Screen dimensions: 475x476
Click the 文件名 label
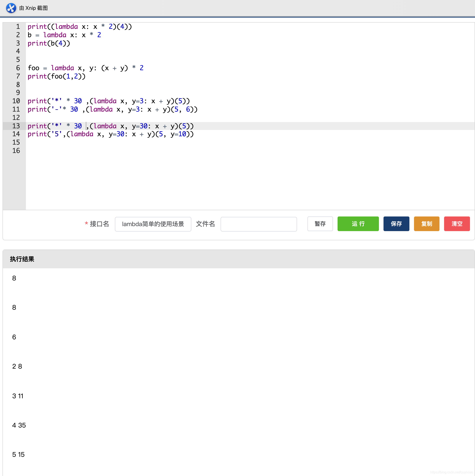[205, 224]
